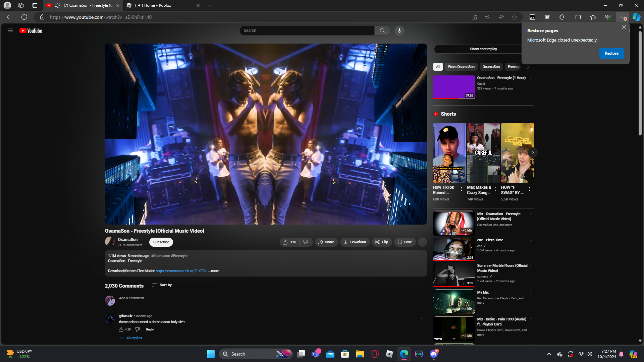
Task: Show chat replay for the video
Action: [x=483, y=49]
